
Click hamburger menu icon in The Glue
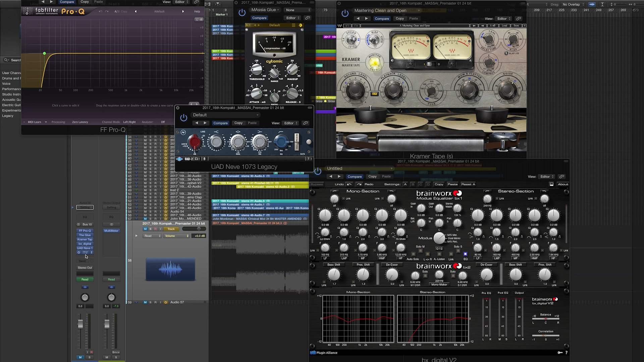pyautogui.click(x=293, y=25)
